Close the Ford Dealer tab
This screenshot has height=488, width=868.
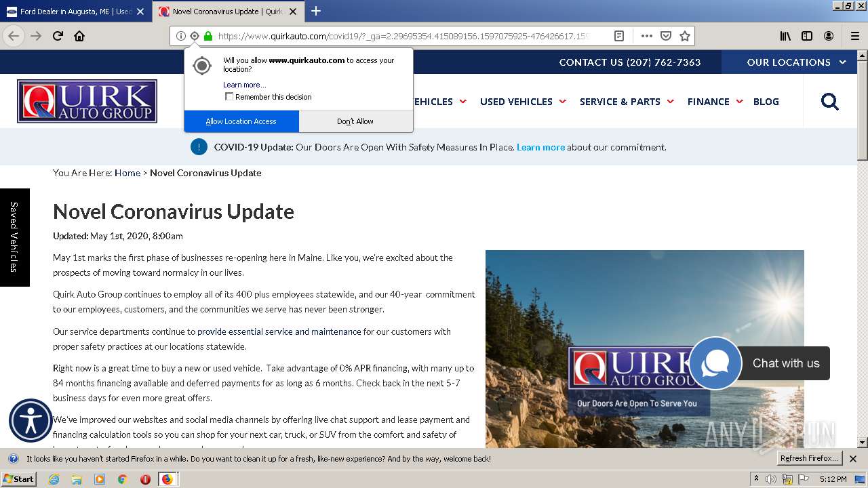tap(140, 12)
